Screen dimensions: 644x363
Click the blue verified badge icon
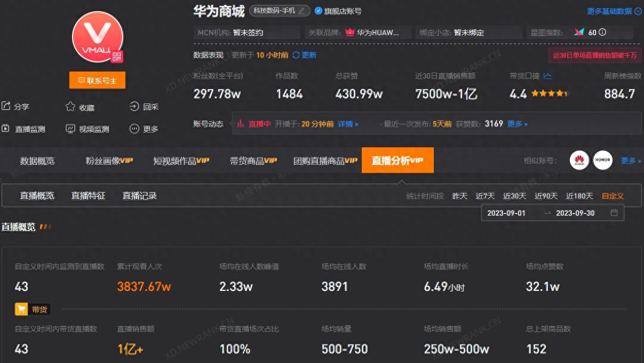[319, 11]
